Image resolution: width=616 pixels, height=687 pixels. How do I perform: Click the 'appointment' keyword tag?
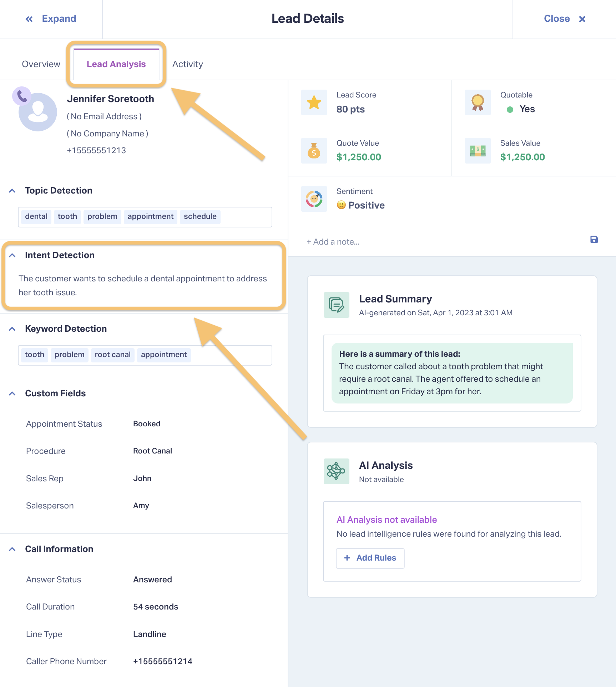click(x=164, y=355)
